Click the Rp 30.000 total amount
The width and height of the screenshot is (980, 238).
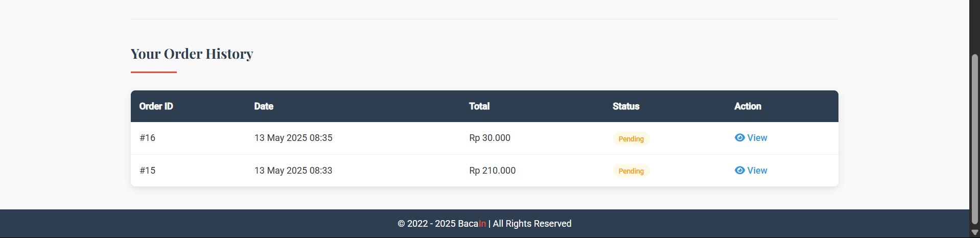coord(489,138)
